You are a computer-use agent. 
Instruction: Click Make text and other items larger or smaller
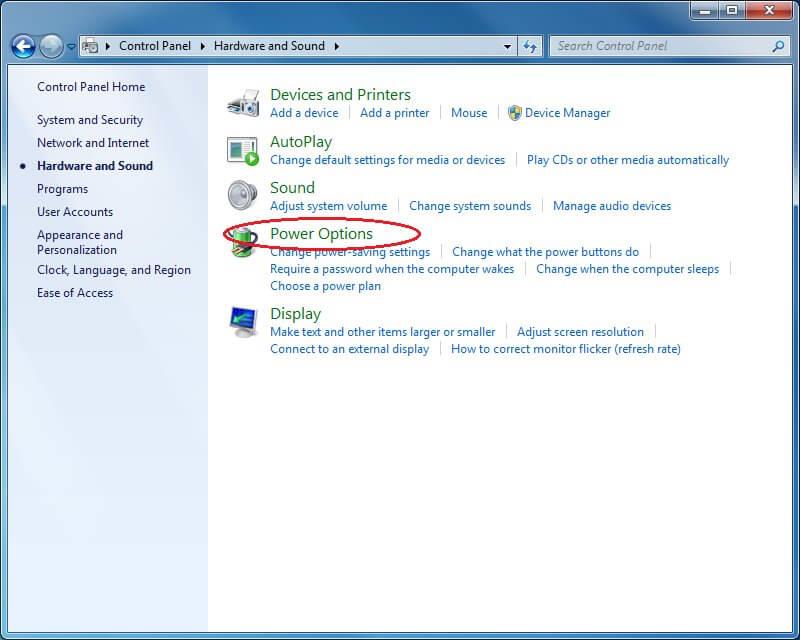(383, 332)
